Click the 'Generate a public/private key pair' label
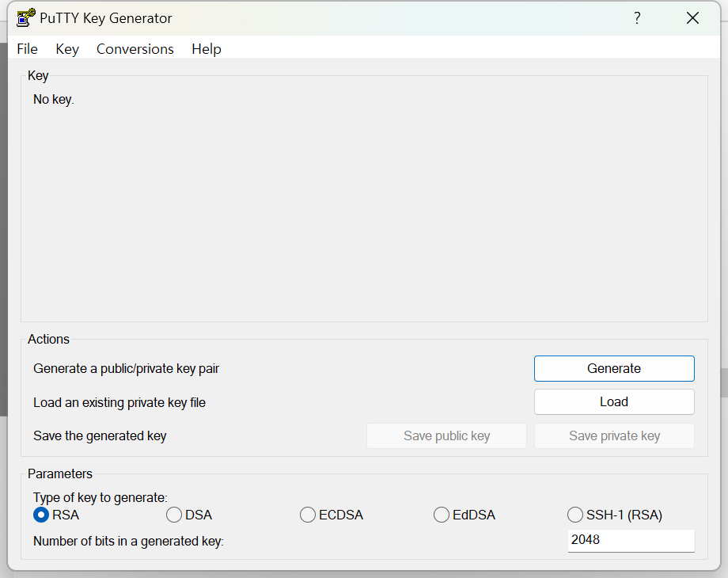Screen dimensions: 728x578 click(x=126, y=368)
